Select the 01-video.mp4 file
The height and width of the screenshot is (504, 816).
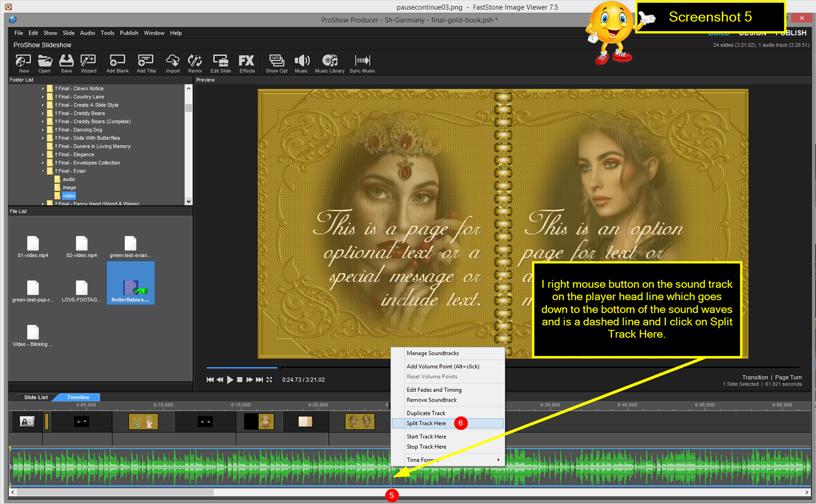(33, 247)
